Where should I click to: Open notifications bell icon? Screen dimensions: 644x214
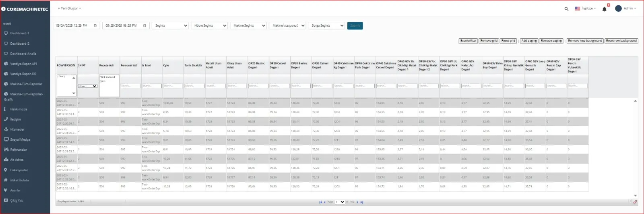(604, 9)
